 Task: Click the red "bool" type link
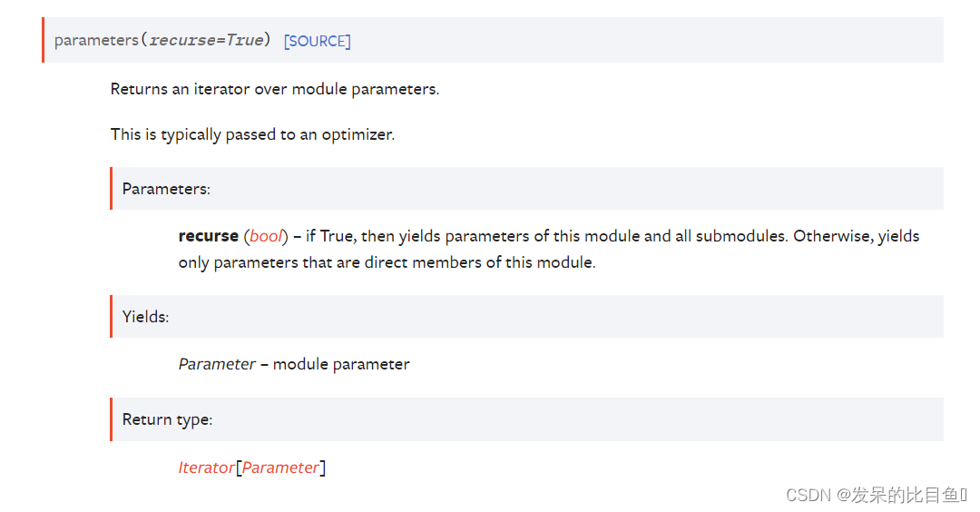266,236
